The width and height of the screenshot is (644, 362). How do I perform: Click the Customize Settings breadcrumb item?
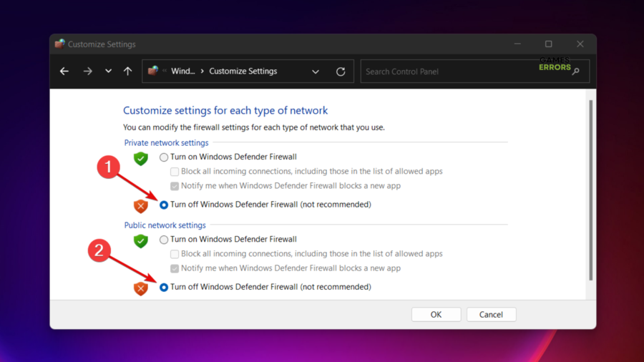(243, 72)
